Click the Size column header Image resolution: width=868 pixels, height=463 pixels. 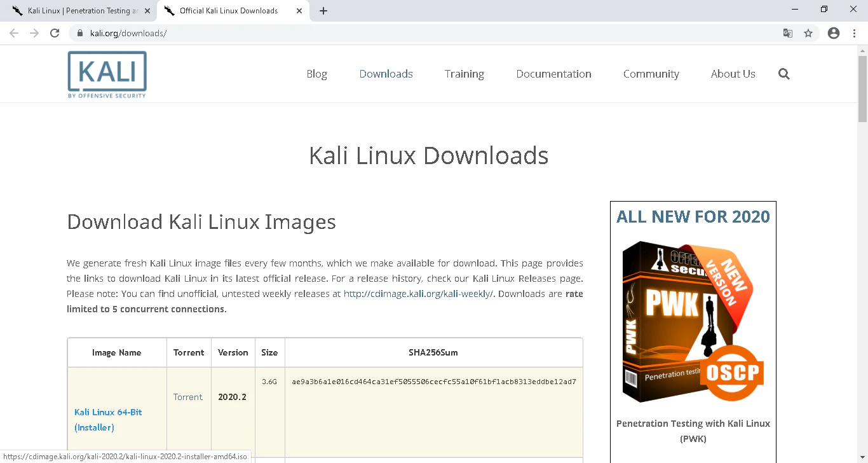coord(269,352)
